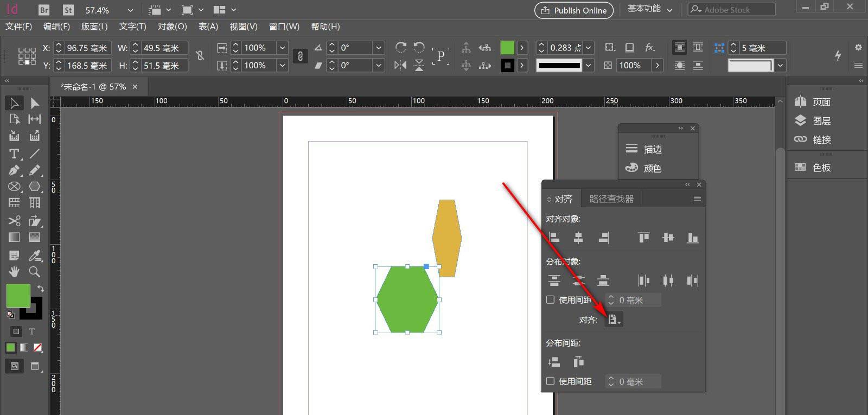This screenshot has width=868, height=415.
Task: Select the Line tool
Action: [x=35, y=154]
